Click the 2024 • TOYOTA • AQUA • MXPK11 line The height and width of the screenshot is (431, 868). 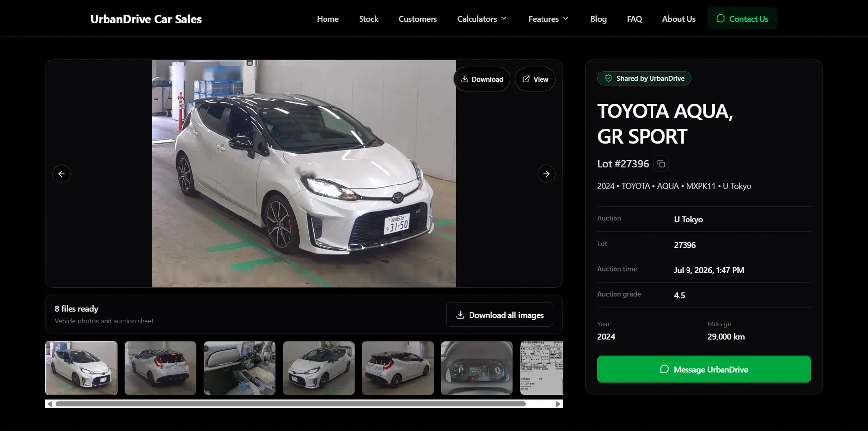674,186
